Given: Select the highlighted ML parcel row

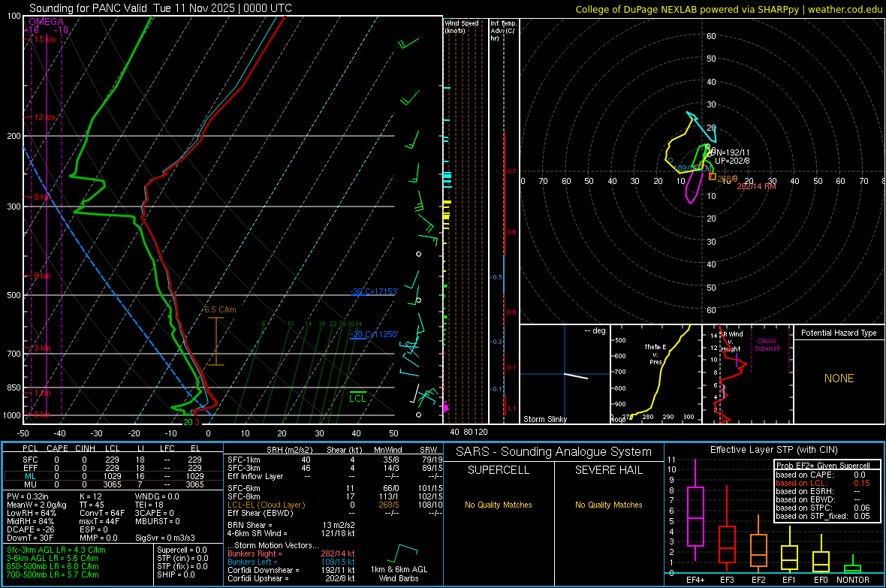Looking at the screenshot, I should coord(113,476).
